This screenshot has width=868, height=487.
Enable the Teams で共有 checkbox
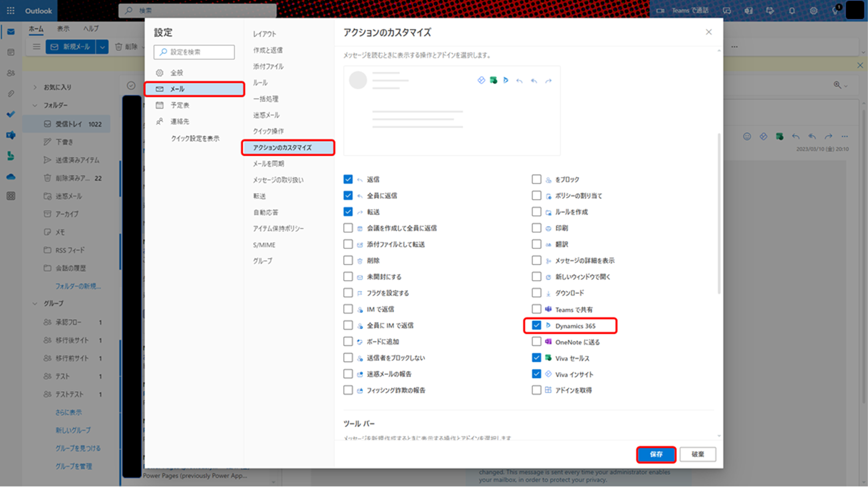536,309
